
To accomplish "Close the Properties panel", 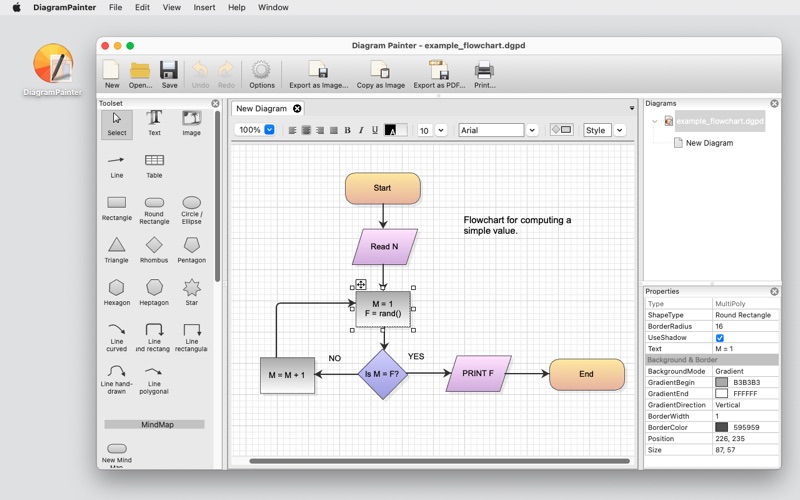I will 774,291.
